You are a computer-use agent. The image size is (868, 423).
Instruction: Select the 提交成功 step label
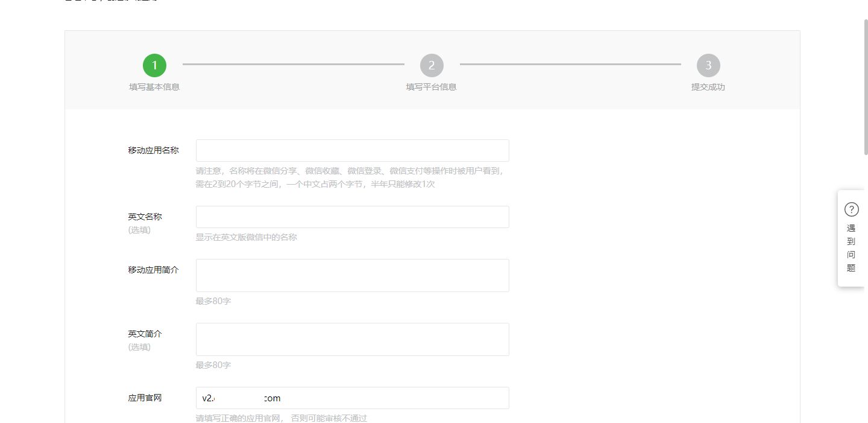pyautogui.click(x=708, y=87)
